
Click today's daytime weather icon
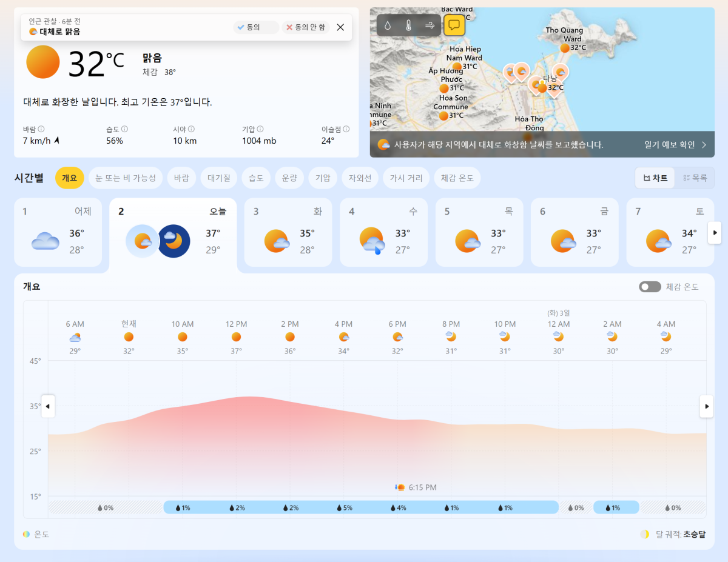click(x=143, y=241)
